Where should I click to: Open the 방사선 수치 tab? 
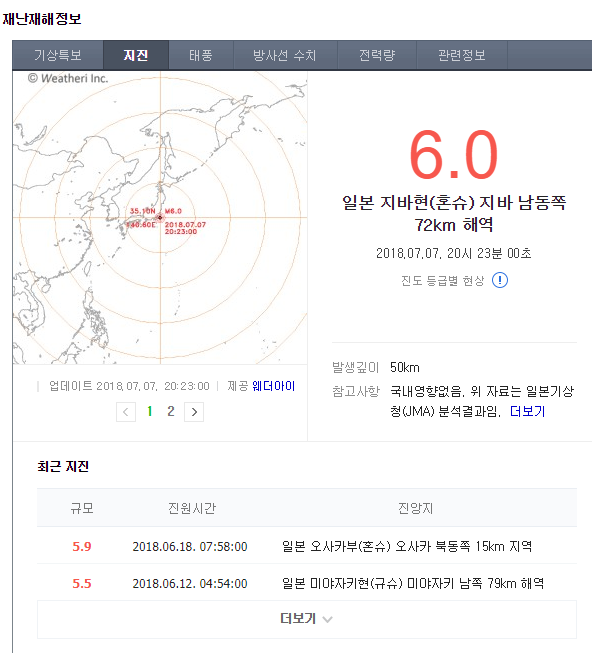pos(285,55)
